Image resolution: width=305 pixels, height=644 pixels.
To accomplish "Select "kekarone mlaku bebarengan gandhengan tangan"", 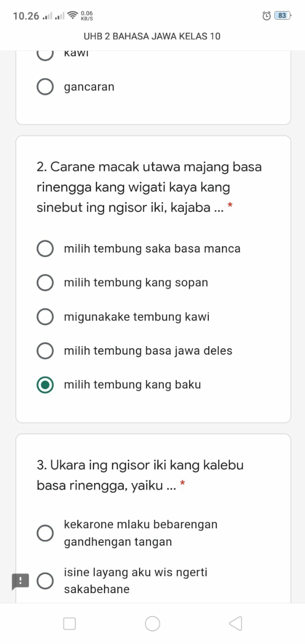I will click(45, 533).
